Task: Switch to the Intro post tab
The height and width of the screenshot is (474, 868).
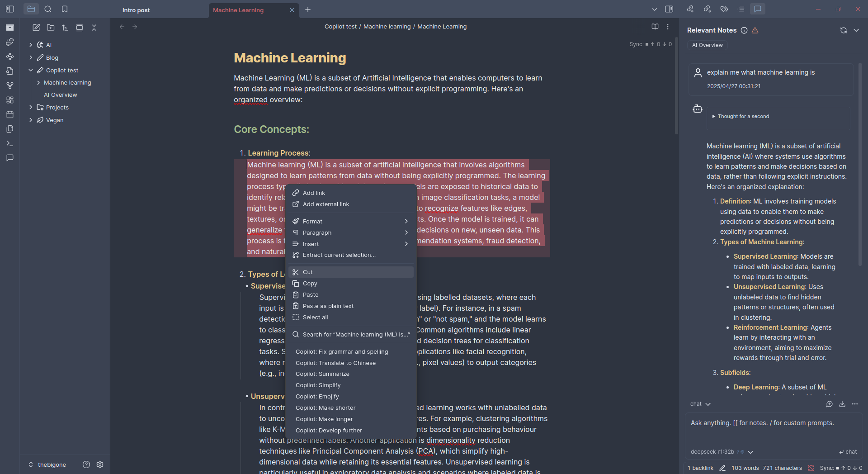Action: [x=136, y=10]
